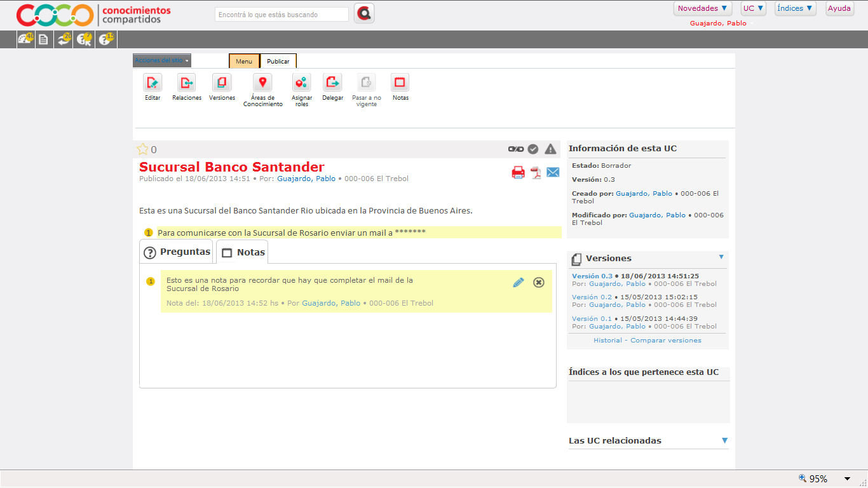This screenshot has height=488, width=868.
Task: Open the Versión 0.2 link
Action: [x=592, y=297]
